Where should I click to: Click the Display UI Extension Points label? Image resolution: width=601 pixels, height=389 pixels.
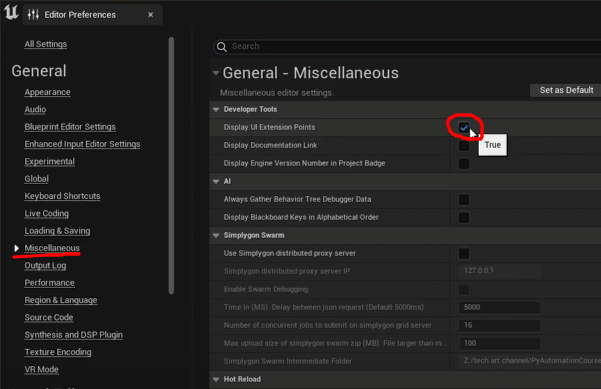point(269,127)
